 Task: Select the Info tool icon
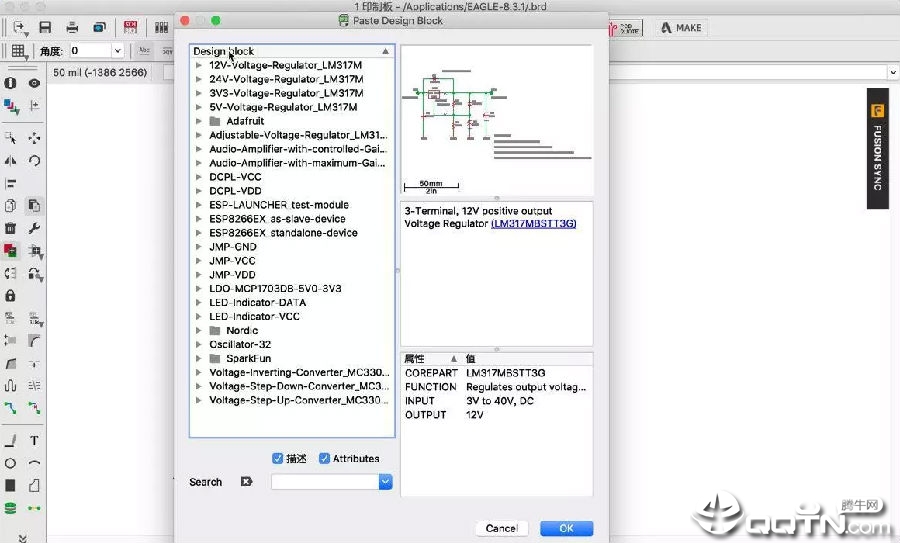point(10,83)
